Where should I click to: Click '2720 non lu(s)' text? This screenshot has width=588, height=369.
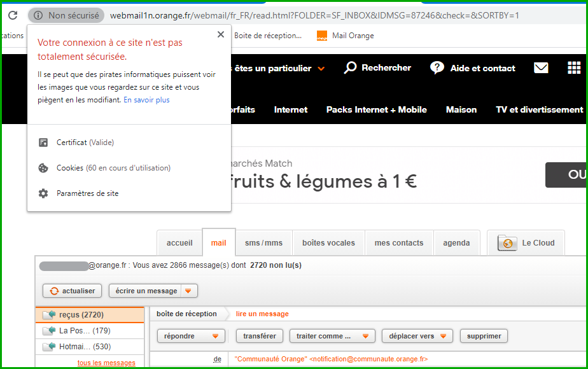276,265
